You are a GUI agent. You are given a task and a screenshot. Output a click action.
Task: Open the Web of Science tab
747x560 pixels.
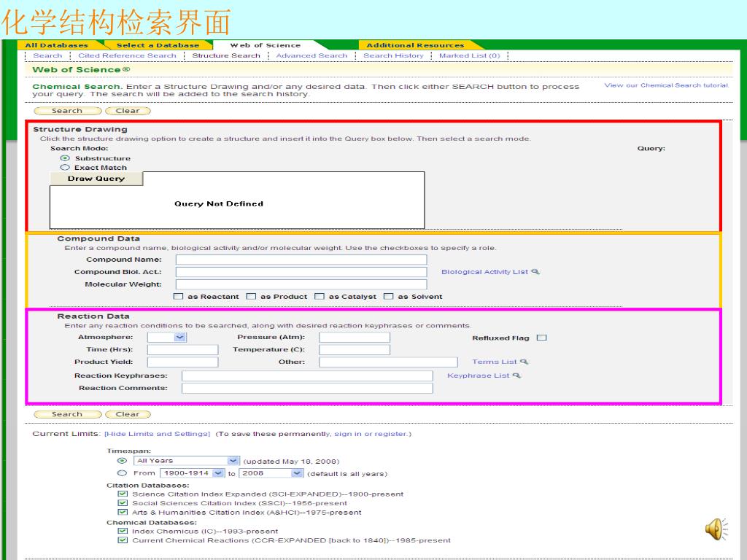(x=266, y=45)
